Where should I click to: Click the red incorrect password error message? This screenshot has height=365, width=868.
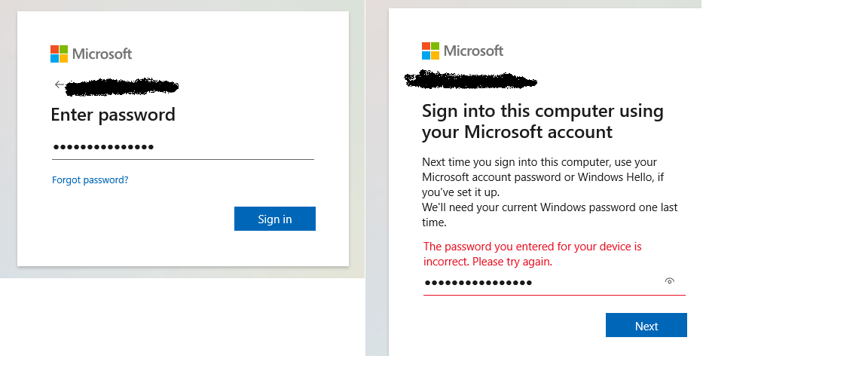532,254
